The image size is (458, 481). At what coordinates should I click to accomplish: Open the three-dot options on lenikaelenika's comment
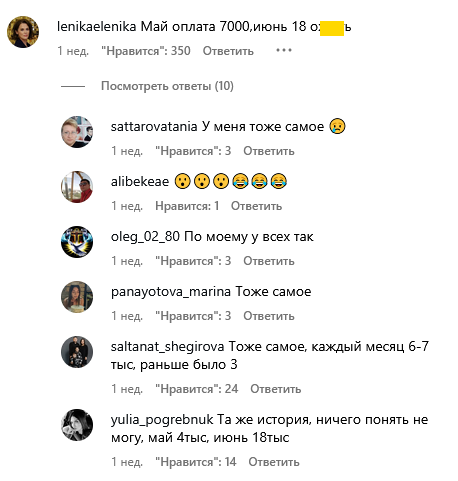(x=284, y=50)
